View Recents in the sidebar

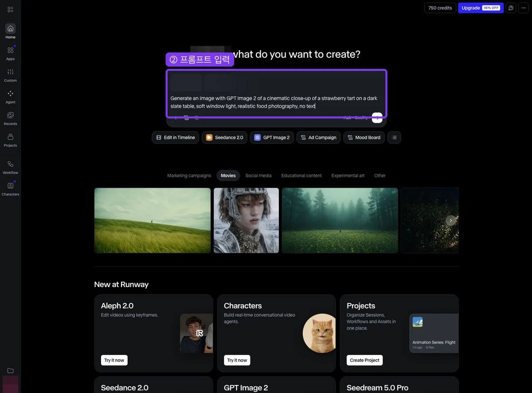10,118
